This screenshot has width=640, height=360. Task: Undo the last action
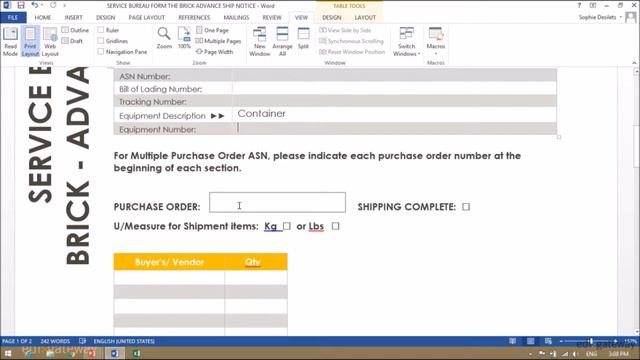click(35, 5)
